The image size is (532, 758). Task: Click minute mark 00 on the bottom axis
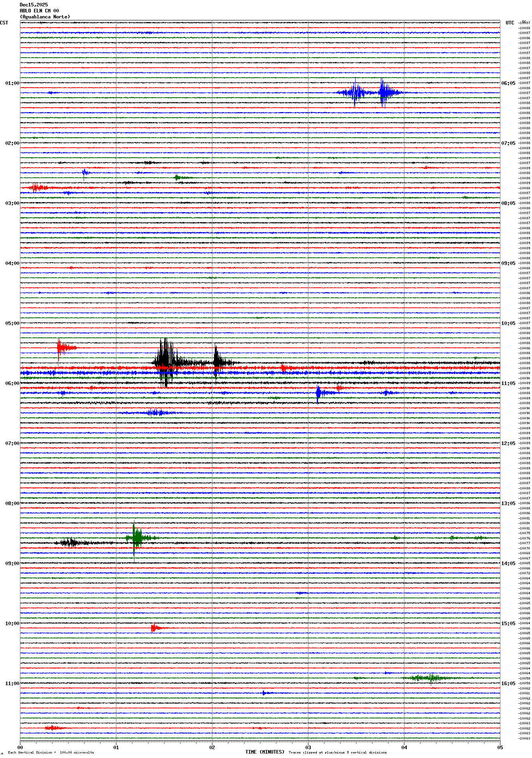[20, 747]
